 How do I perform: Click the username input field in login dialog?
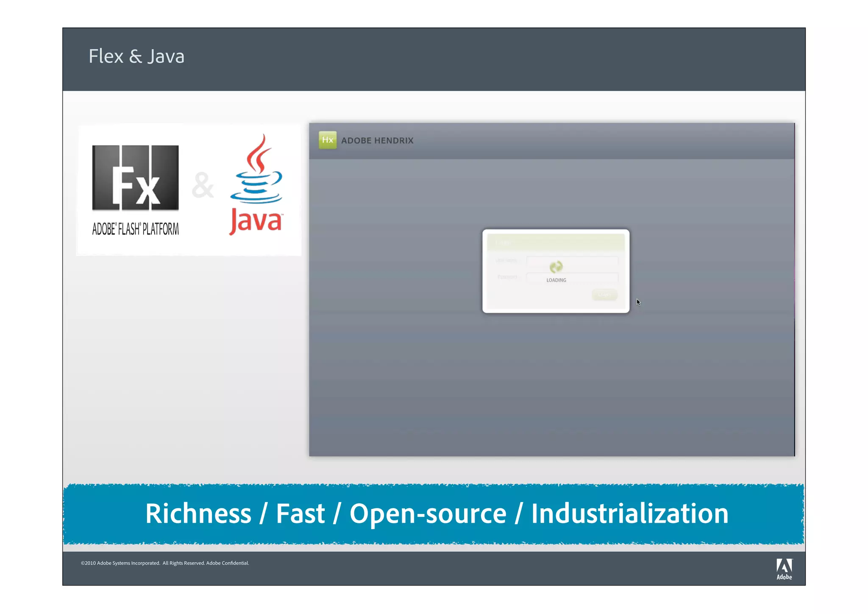[x=572, y=260]
